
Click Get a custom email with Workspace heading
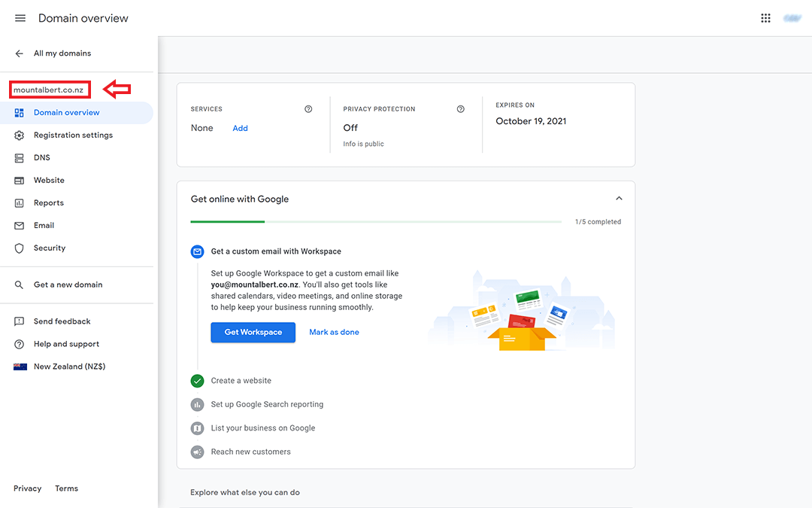click(276, 251)
